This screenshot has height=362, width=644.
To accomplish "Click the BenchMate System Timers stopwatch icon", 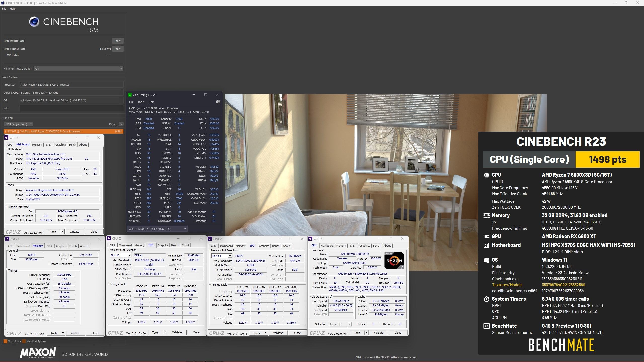I will click(486, 299).
